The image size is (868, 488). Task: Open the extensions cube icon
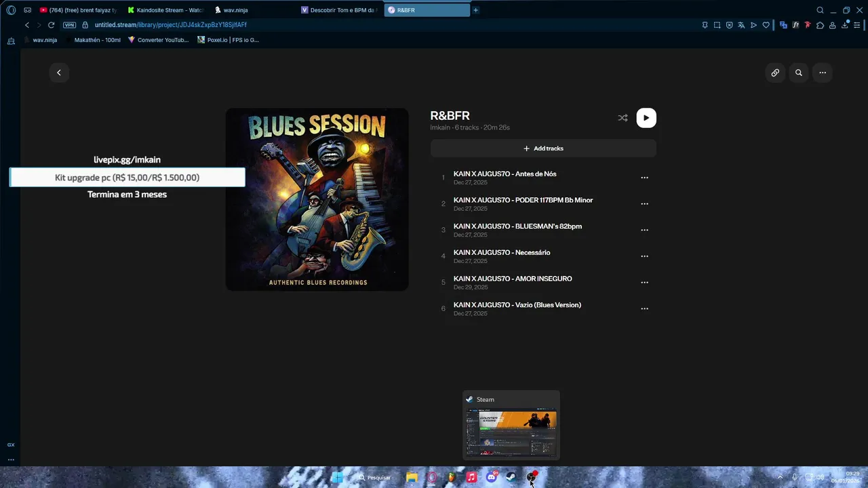[820, 25]
